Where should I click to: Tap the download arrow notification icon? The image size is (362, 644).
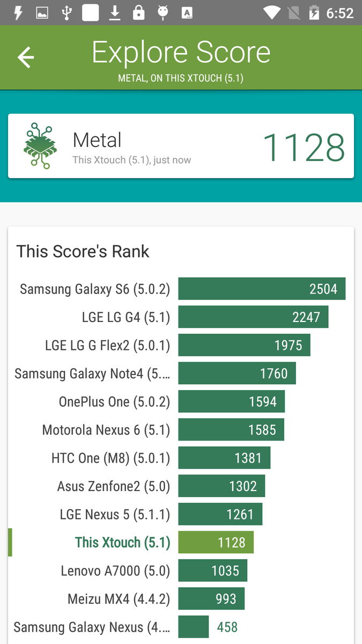point(115,13)
